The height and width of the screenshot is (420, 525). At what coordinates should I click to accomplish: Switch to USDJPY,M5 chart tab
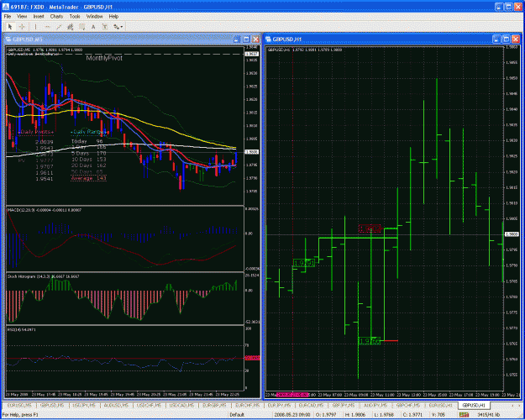pyautogui.click(x=84, y=406)
